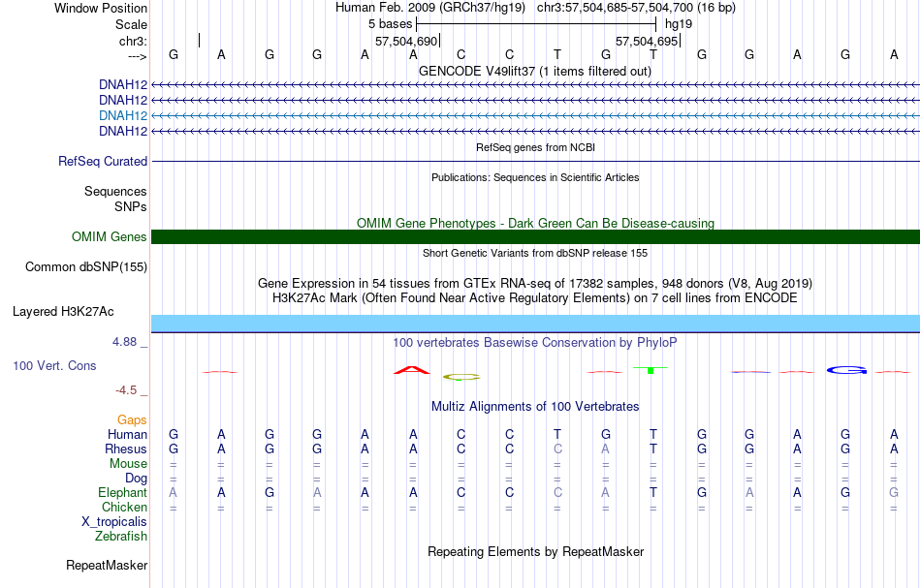Click the Zebrafish species label
The image size is (921, 588).
tap(121, 537)
